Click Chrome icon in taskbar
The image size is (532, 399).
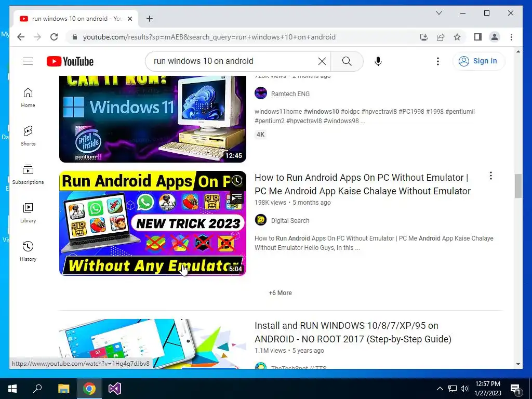[x=89, y=389]
